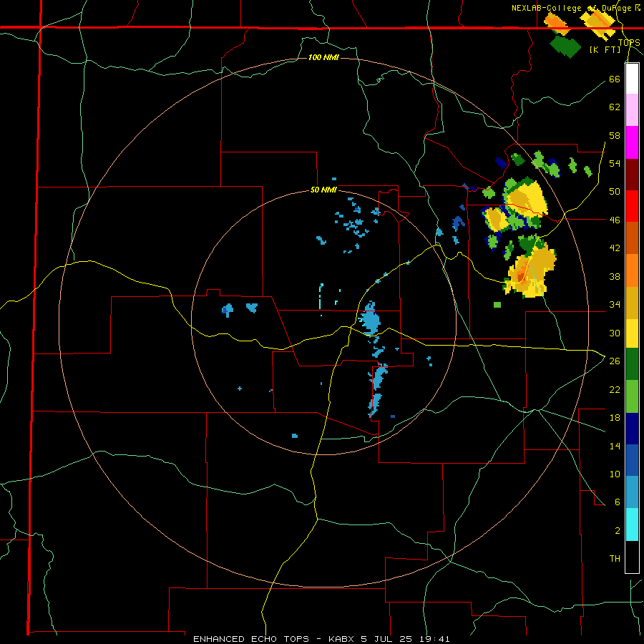Viewport: 644px width, 644px height.
Task: Click the small light green square echo
Action: pyautogui.click(x=497, y=305)
